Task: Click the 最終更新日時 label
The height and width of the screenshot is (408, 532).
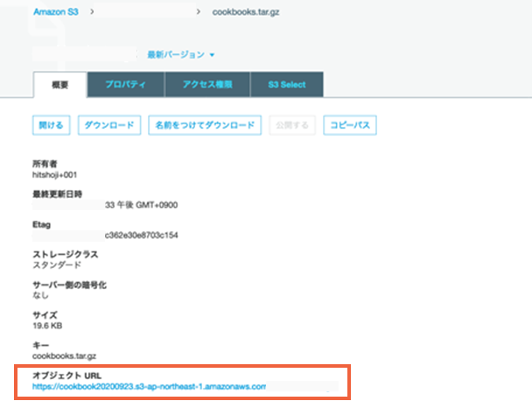Action: coord(58,194)
